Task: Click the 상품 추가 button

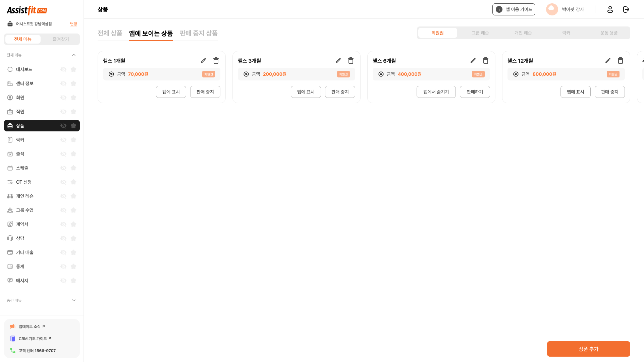Action: (x=588, y=349)
